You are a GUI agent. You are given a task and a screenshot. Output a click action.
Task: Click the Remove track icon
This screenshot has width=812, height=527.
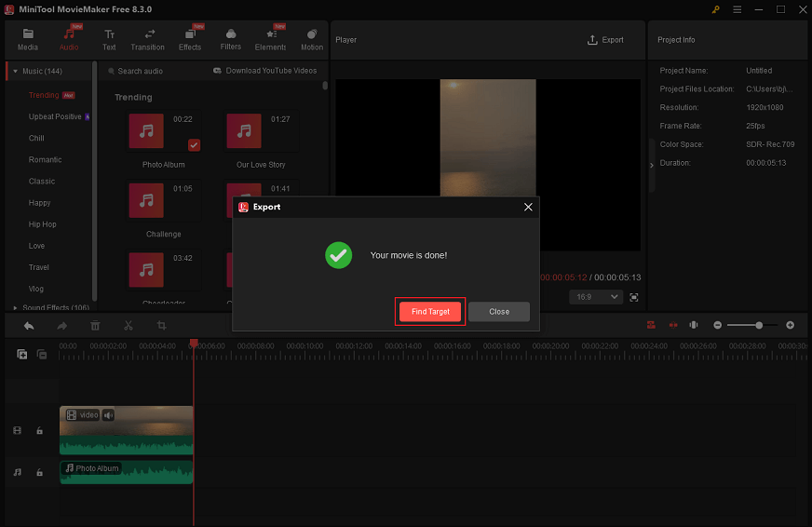coord(42,354)
